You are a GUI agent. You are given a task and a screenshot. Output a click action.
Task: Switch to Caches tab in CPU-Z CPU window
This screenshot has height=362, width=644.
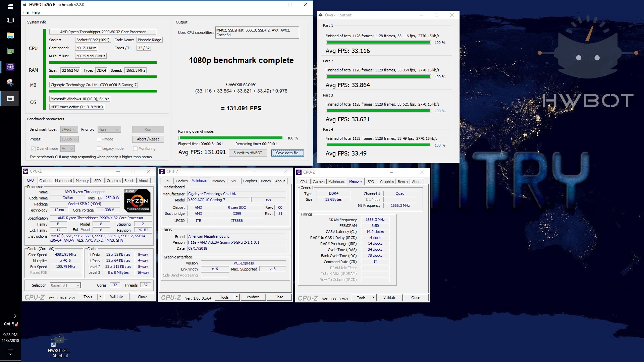45,181
